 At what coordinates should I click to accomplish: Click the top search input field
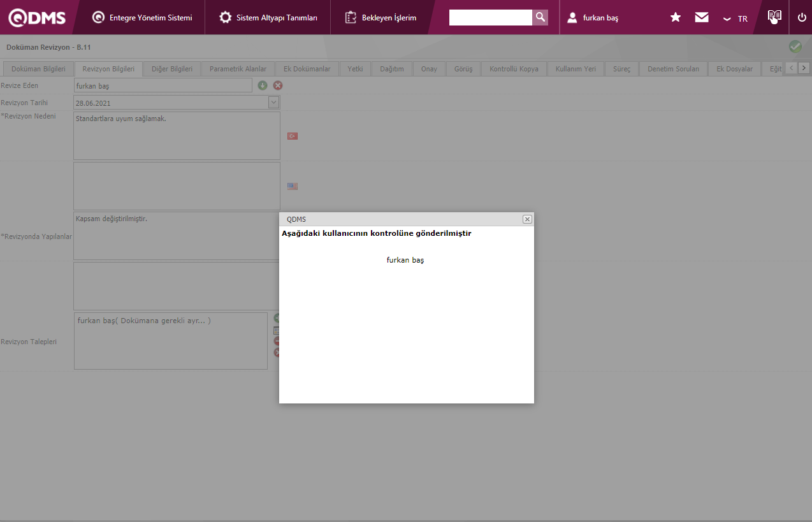pyautogui.click(x=490, y=17)
